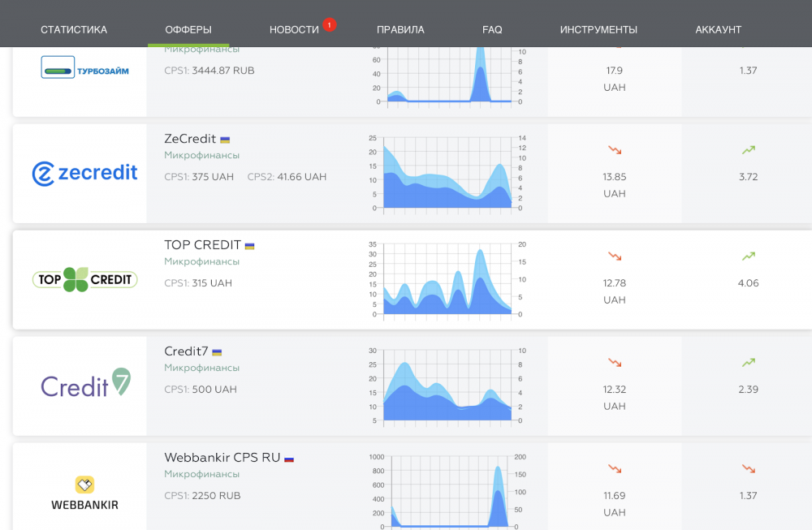
Task: Click the 17.9 UAH value
Action: 615,79
